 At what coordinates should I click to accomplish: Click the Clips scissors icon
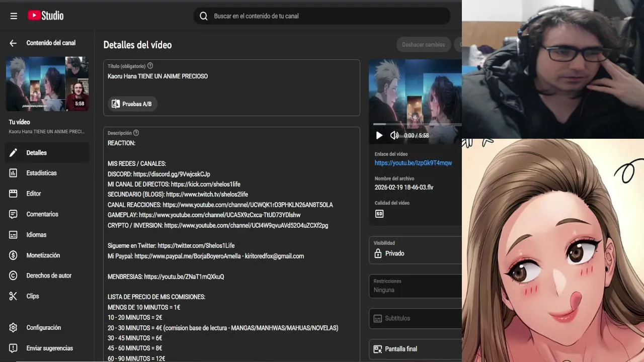click(x=14, y=296)
